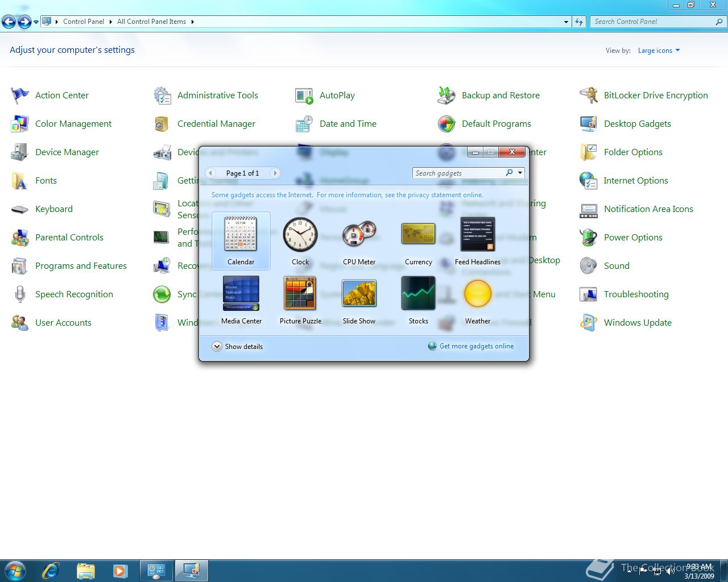Launch Internet Explorer from taskbar
Image resolution: width=728 pixels, height=582 pixels.
tap(51, 570)
